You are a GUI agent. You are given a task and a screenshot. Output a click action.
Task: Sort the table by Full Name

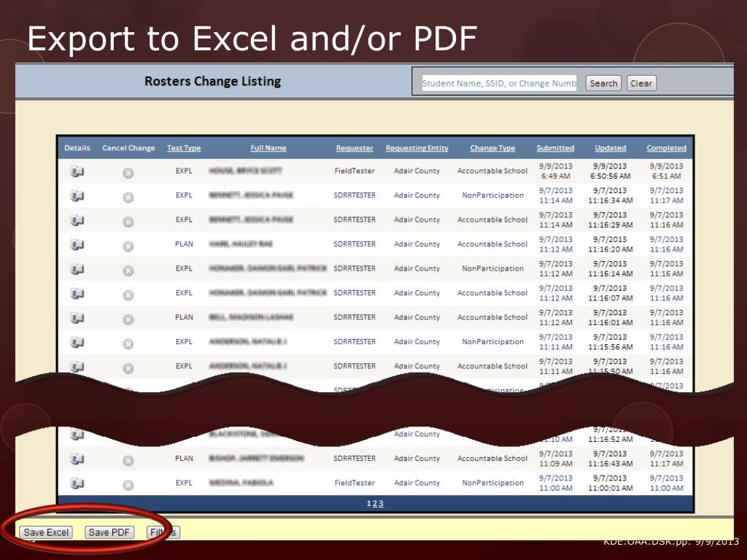[x=268, y=148]
